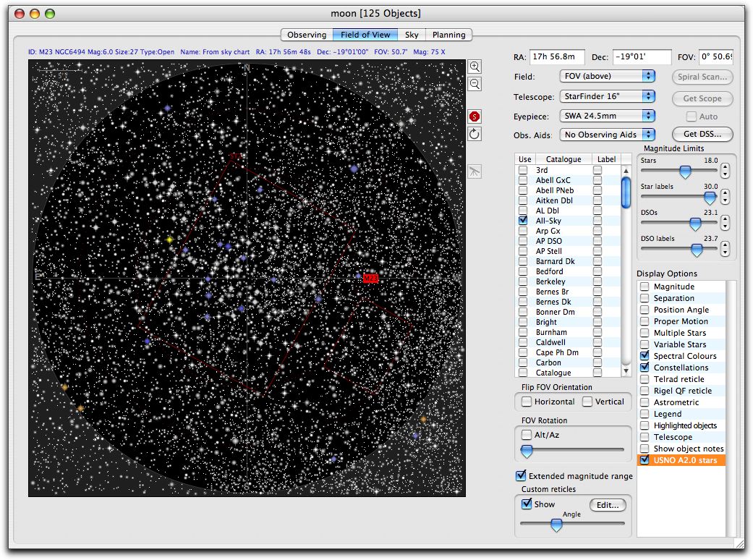
Task: Uncheck the Extended magnitude range checkbox
Action: 521,476
